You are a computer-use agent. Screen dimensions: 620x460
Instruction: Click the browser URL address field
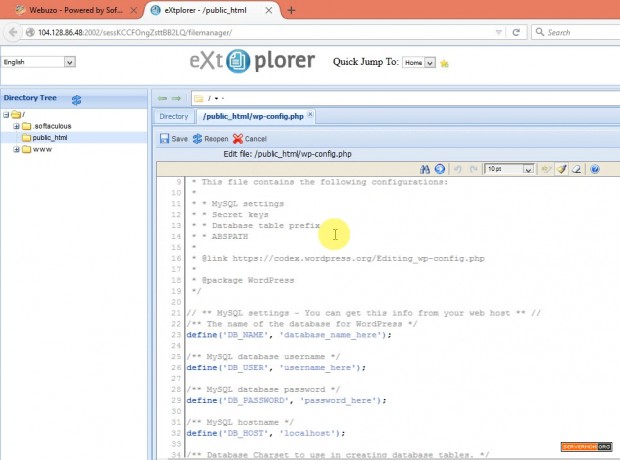263,32
